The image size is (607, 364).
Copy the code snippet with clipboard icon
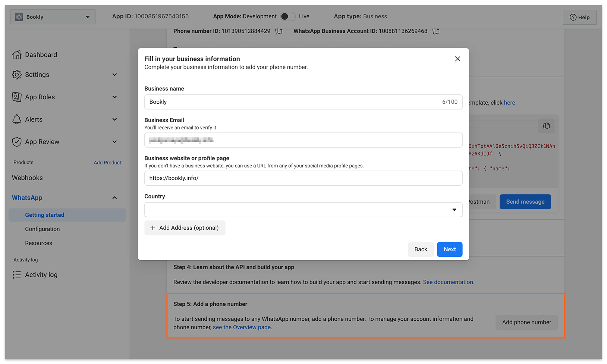(x=546, y=126)
